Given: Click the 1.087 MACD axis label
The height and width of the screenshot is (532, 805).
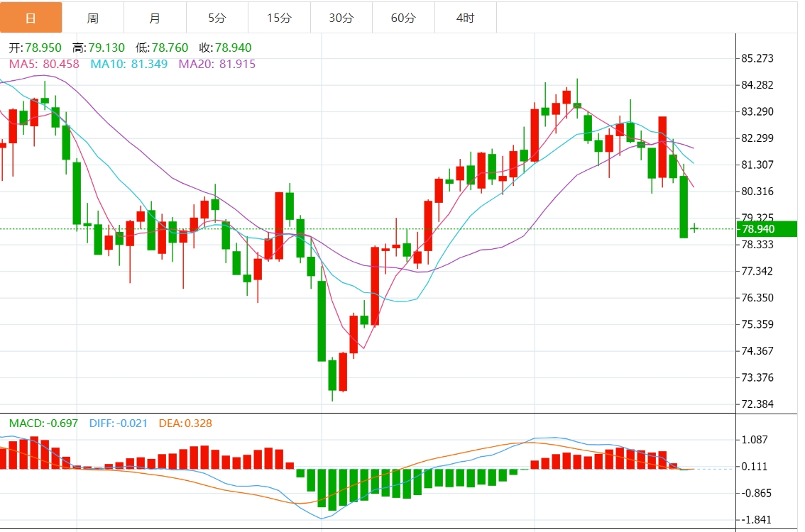Looking at the screenshot, I should (x=755, y=440).
